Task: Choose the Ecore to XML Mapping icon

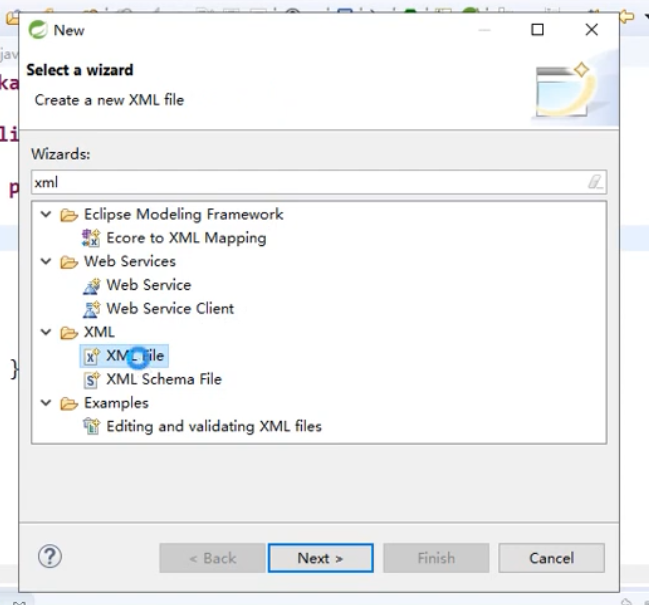Action: 91,238
